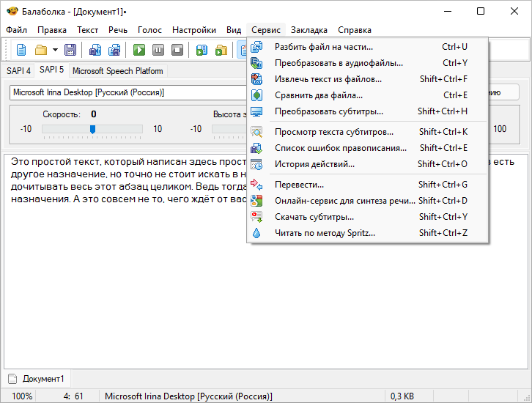Save the document with the floppy disk icon
This screenshot has height=403, width=532.
pos(70,50)
